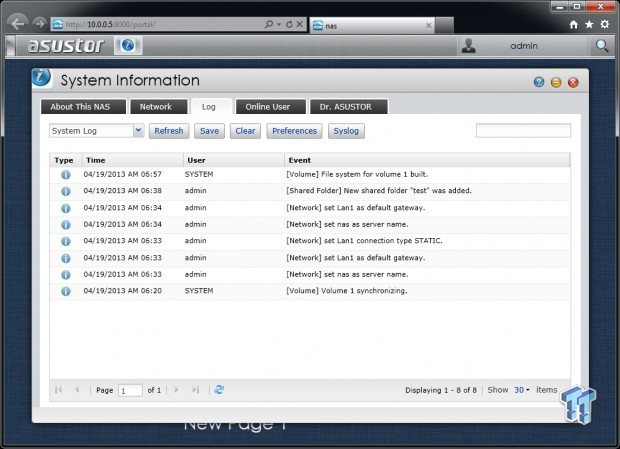Close System Information with red button

(x=573, y=82)
